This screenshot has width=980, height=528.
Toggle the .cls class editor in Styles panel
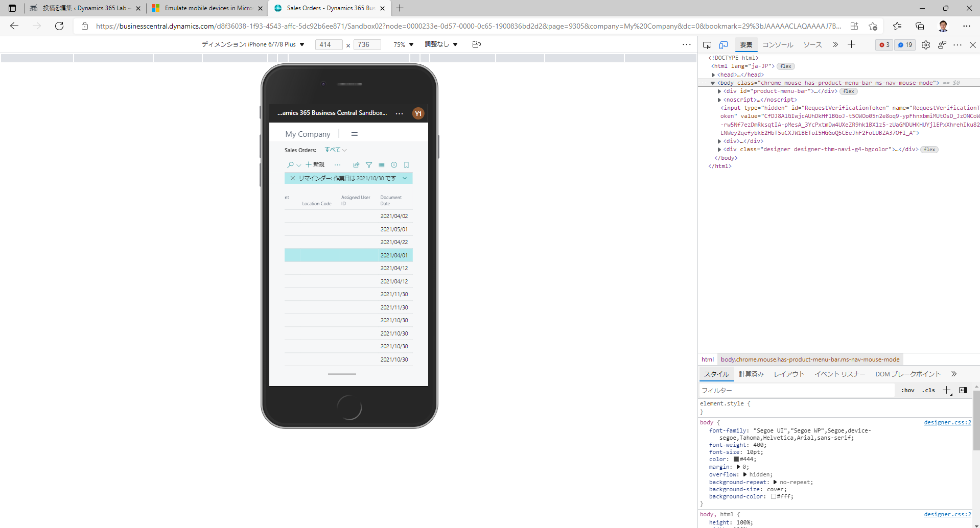click(x=928, y=390)
